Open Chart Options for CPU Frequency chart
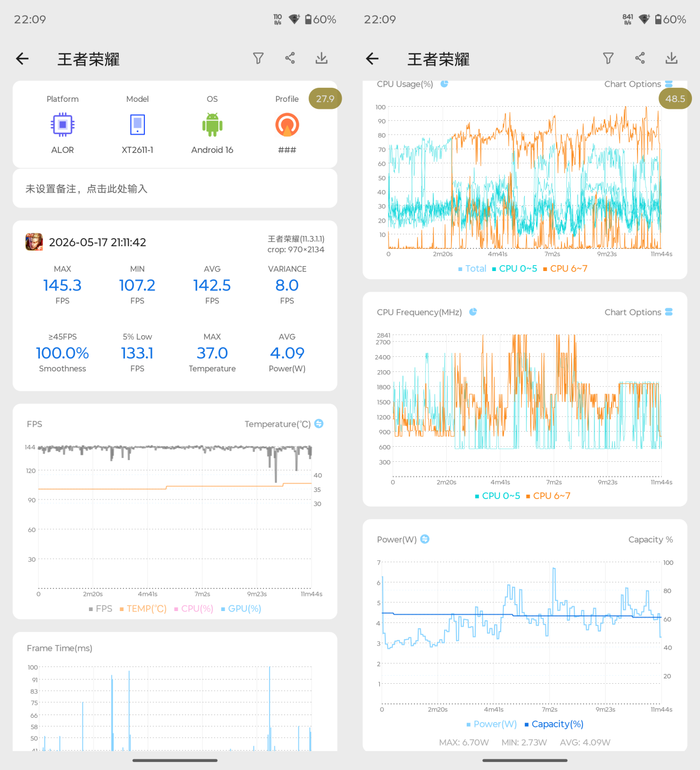 [x=639, y=312]
